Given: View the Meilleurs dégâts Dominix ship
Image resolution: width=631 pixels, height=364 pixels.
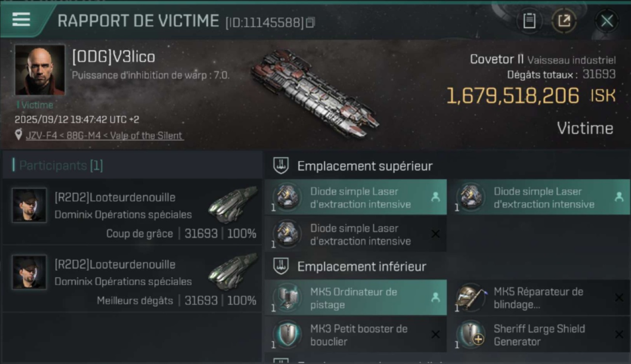Looking at the screenshot, I should (232, 271).
